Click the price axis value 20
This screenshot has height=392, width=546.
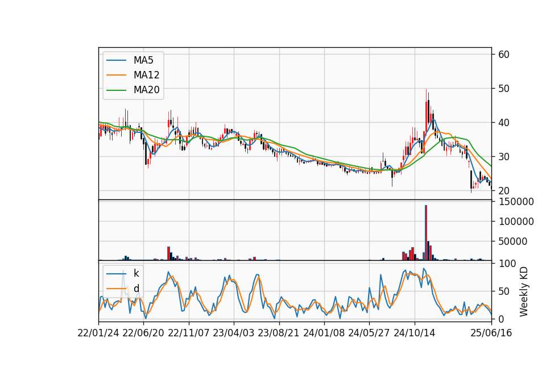click(504, 191)
